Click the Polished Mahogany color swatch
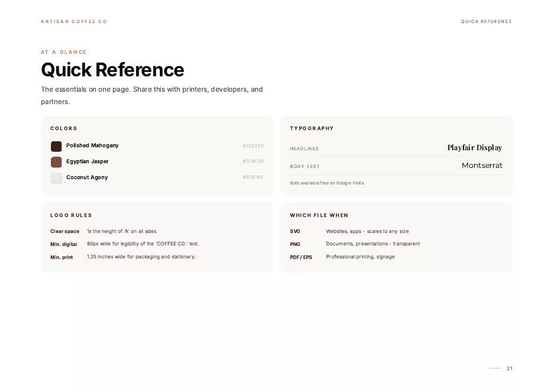 tap(56, 146)
